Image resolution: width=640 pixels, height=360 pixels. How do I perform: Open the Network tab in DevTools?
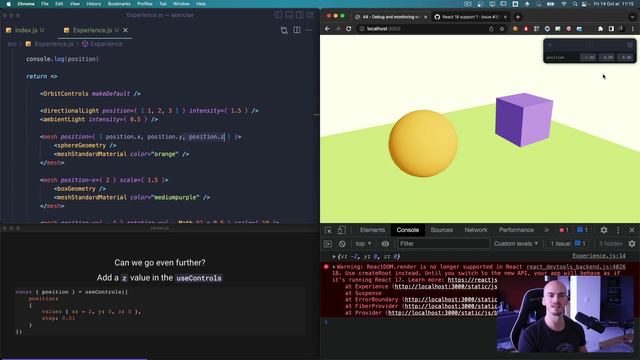coord(476,230)
